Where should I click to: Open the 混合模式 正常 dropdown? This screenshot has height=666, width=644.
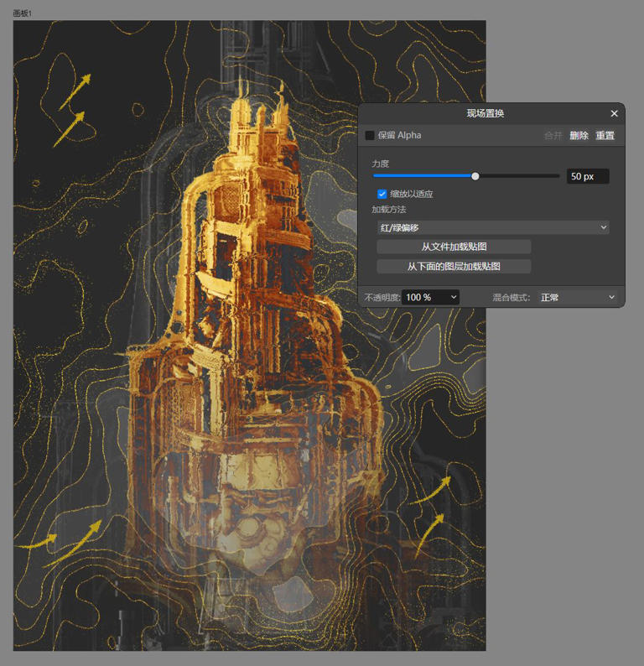click(577, 297)
